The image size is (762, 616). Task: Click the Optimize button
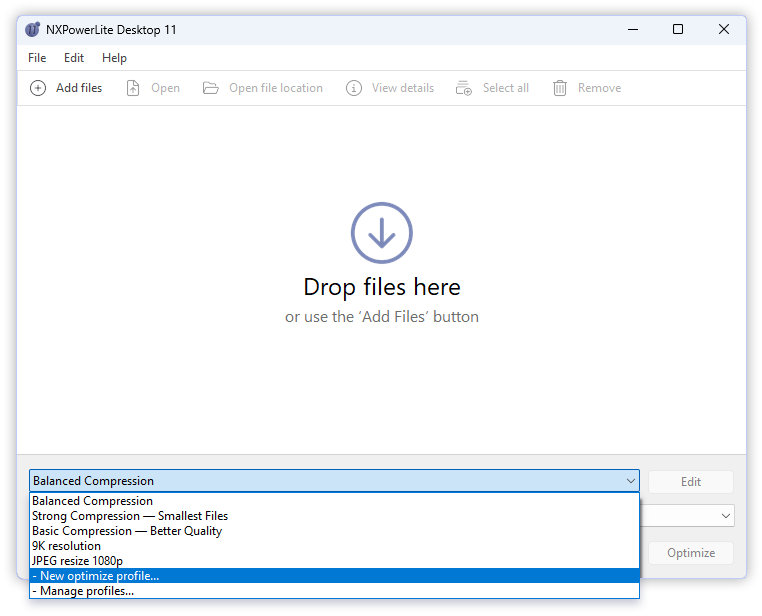coord(691,553)
